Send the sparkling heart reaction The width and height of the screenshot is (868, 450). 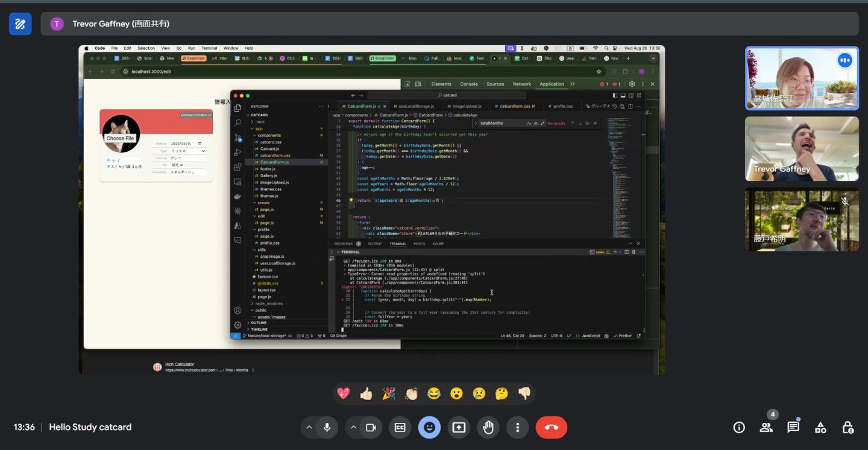[344, 393]
